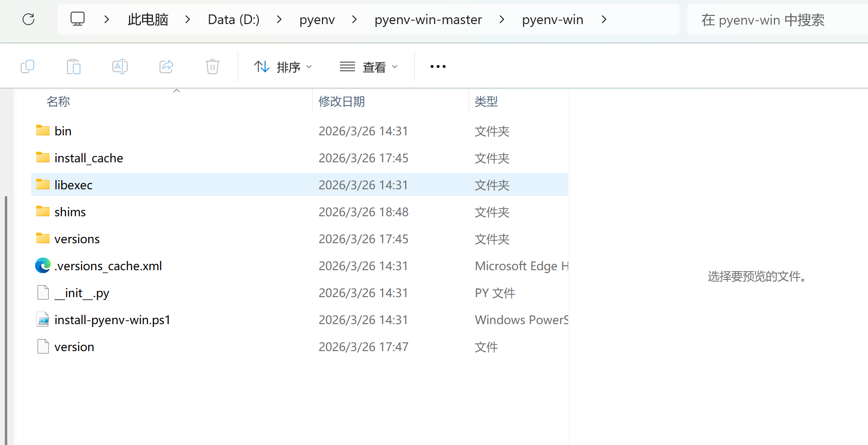
Task: Click the shims folder icon
Action: pyautogui.click(x=43, y=211)
